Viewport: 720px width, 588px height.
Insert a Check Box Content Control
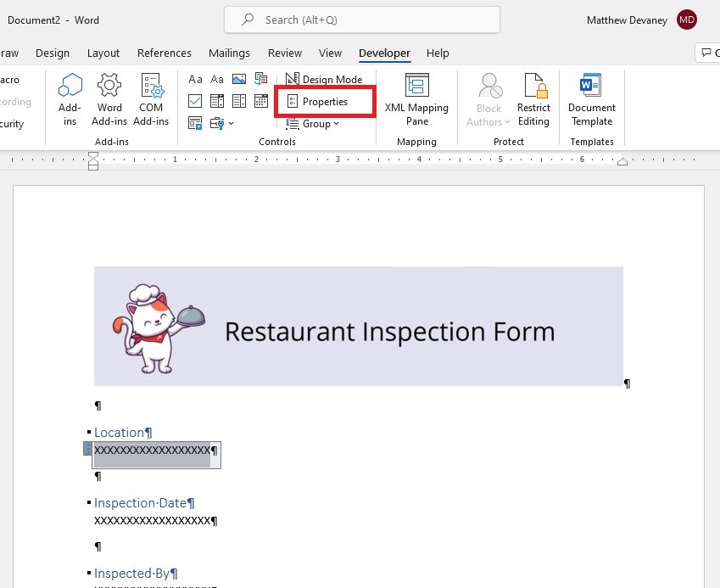coord(195,101)
